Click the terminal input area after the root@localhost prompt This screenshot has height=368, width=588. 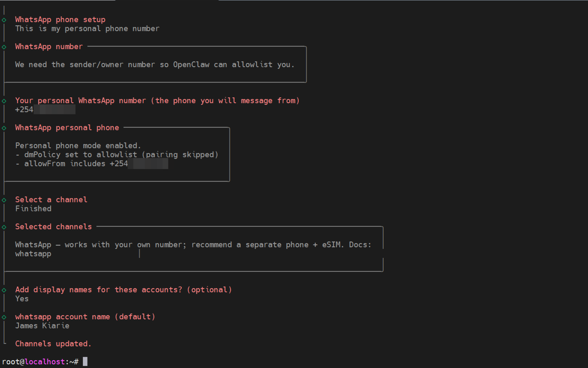[x=85, y=361]
